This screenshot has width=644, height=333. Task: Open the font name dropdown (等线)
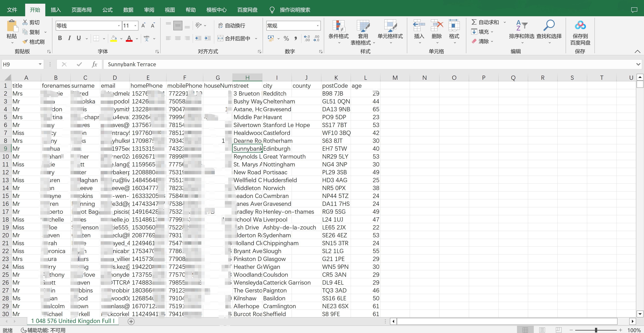click(x=119, y=26)
